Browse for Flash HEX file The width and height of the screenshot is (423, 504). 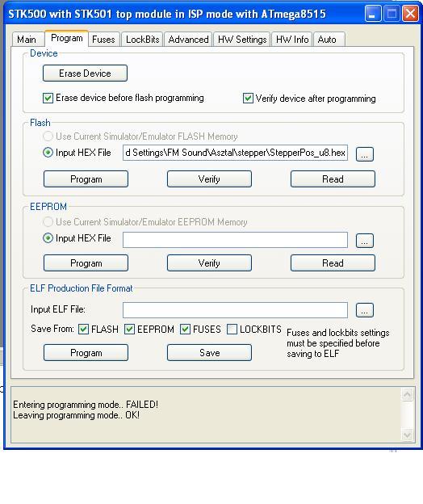tap(365, 154)
